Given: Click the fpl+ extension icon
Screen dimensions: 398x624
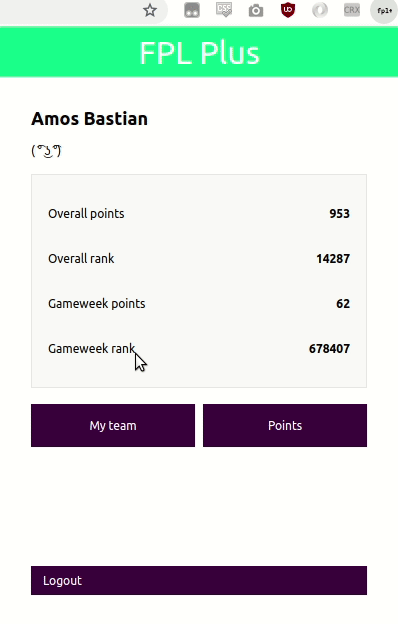Looking at the screenshot, I should click(384, 11).
